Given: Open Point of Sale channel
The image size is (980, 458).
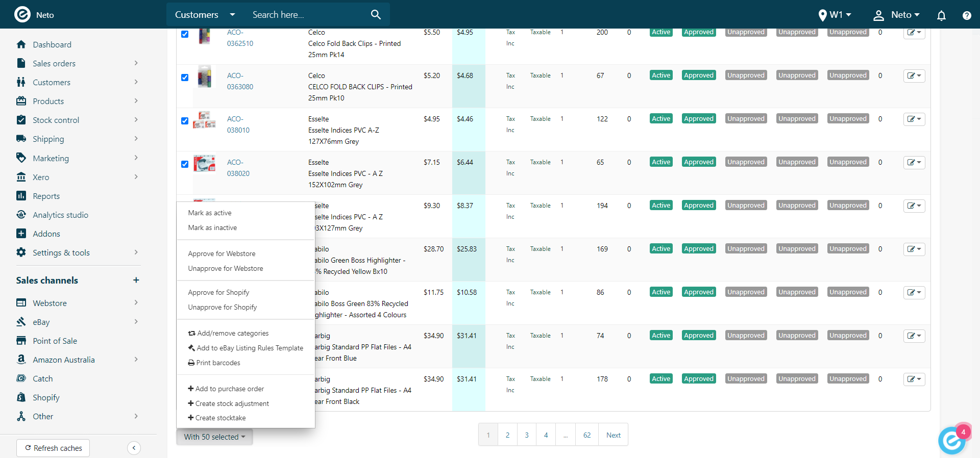Looking at the screenshot, I should click(x=55, y=341).
